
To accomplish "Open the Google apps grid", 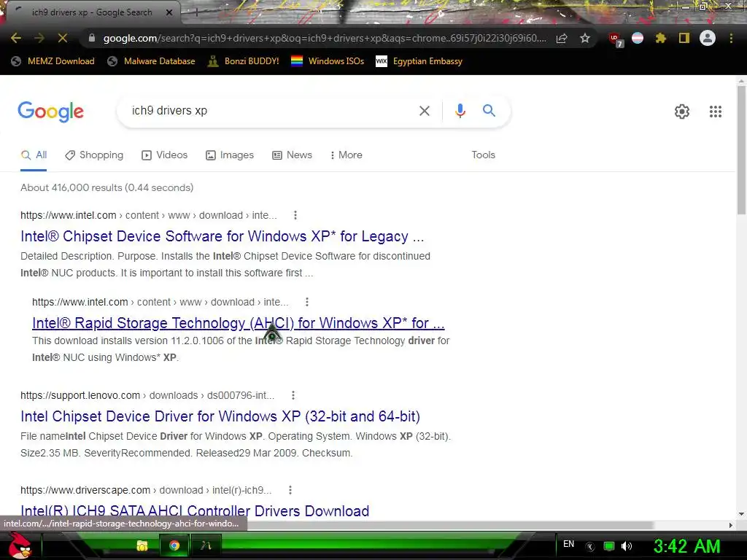I will [x=716, y=112].
